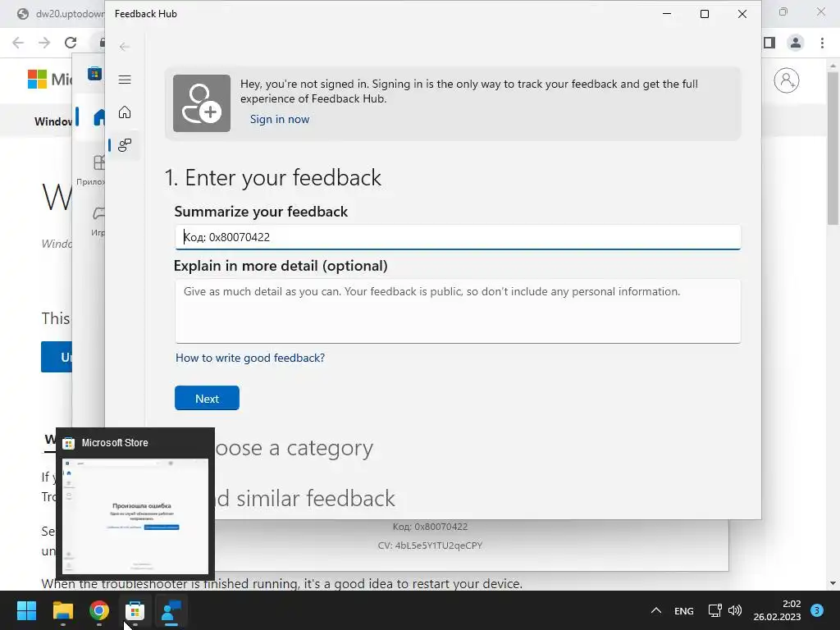Click Microsoft site sign-in avatar
Image resolution: width=840 pixels, height=630 pixels.
(787, 80)
